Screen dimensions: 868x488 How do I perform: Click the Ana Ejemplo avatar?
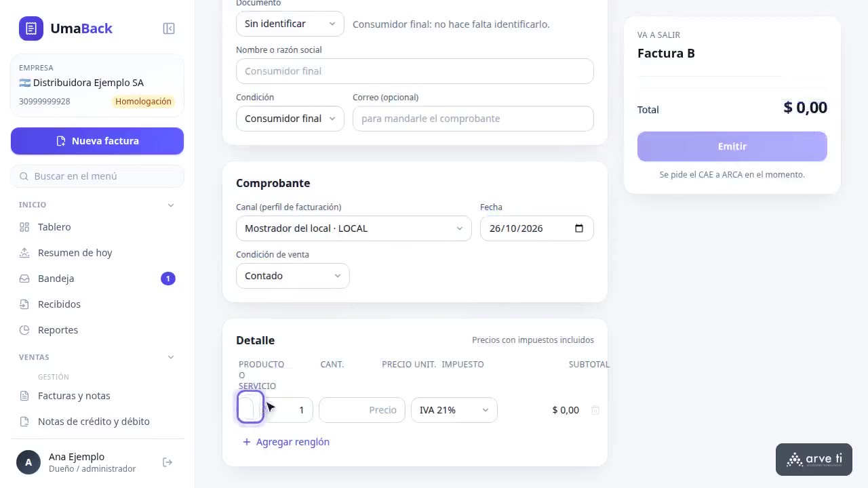tap(28, 462)
